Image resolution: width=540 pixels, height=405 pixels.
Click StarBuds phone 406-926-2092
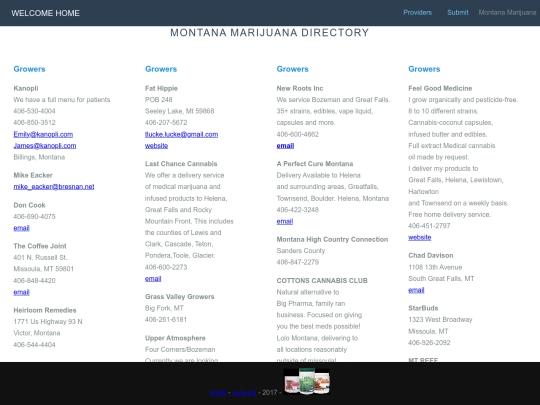(x=429, y=342)
